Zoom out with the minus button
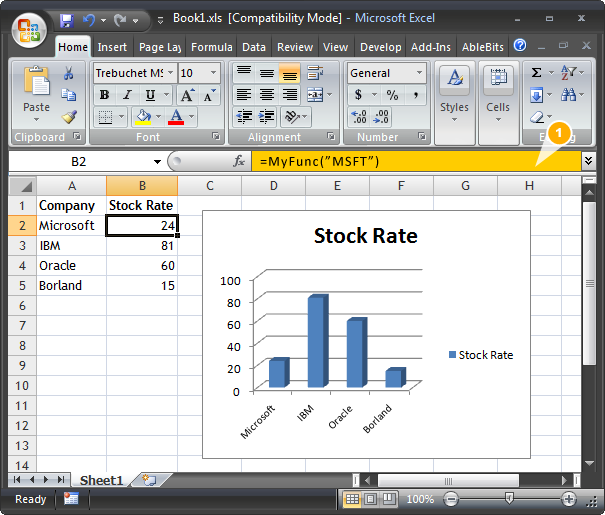 point(450,499)
